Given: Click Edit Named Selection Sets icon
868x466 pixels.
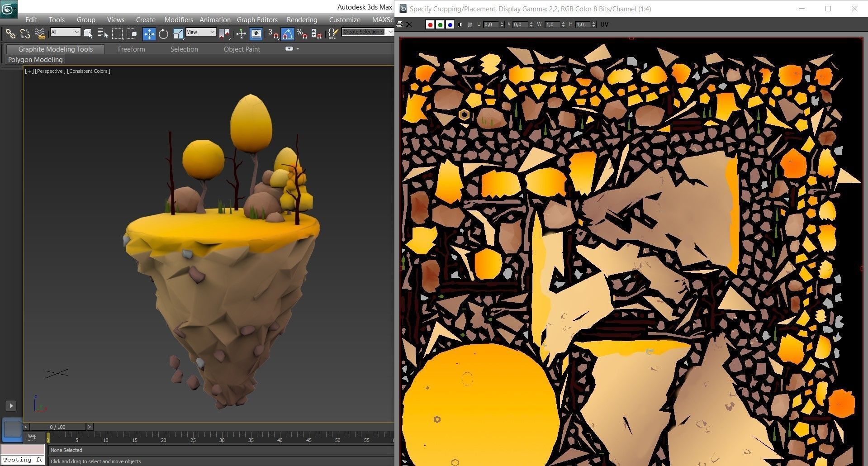Looking at the screenshot, I should tap(333, 33).
